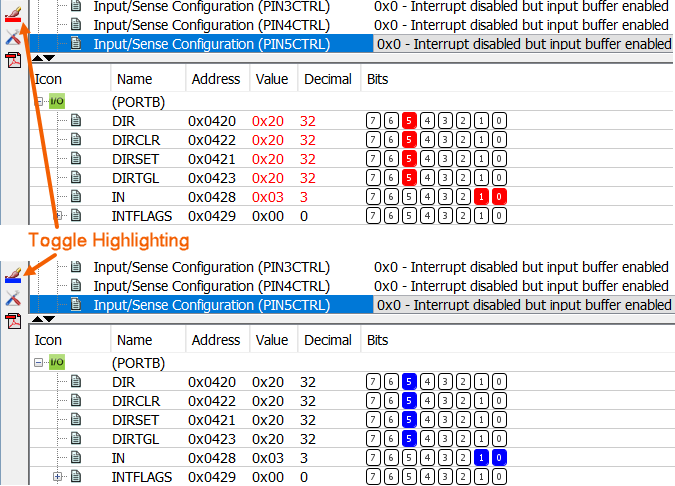Click the document icon of the red-valued IN row
This screenshot has width=675, height=486.
76,196
